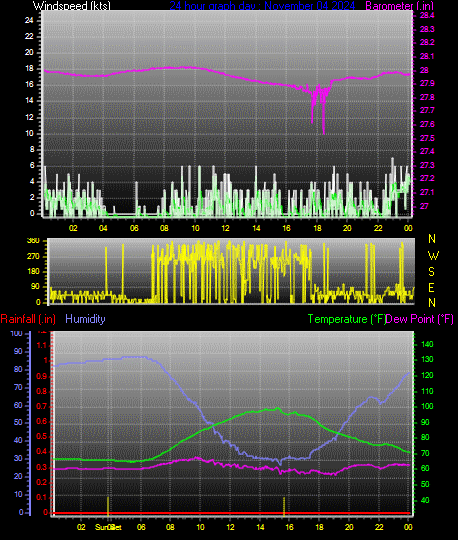Click the temperature axis value 140
Viewport: 458px width, 540px height.
click(427, 344)
